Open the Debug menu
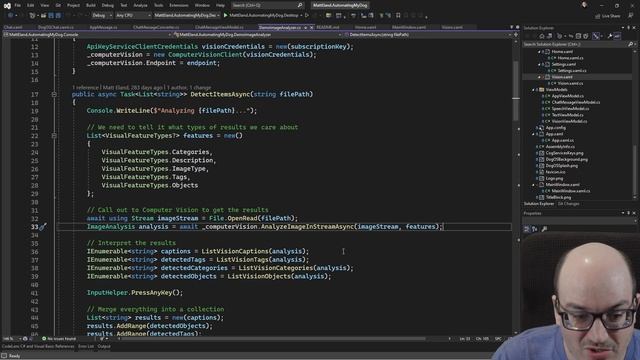The image size is (640, 360). tap(108, 5)
